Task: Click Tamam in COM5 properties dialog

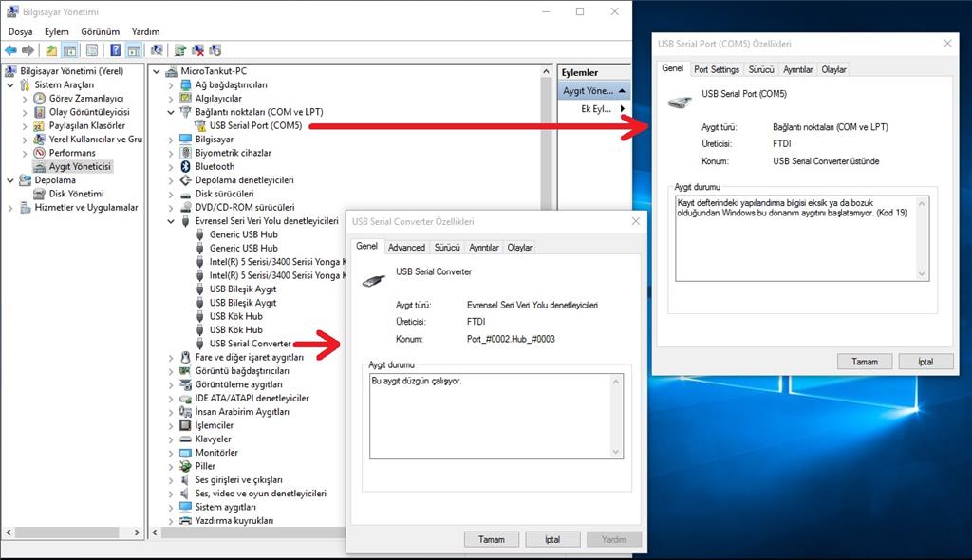Action: tap(865, 362)
